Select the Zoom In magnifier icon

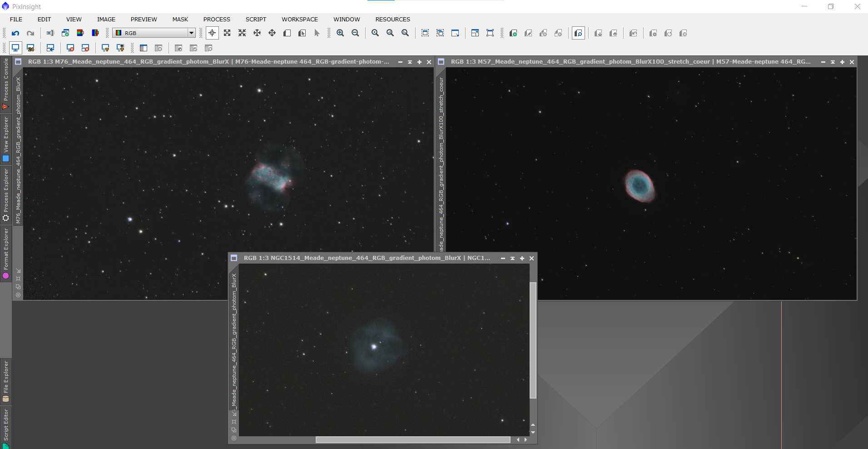click(340, 33)
